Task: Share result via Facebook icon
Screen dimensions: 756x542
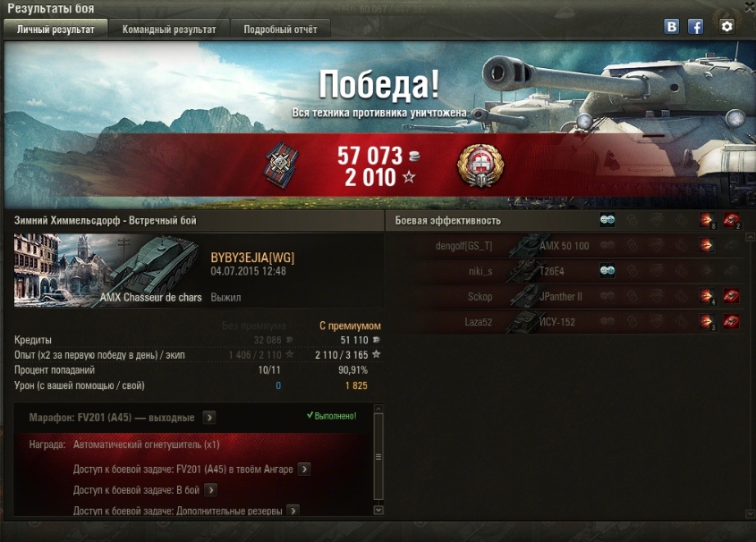Action: pyautogui.click(x=695, y=26)
